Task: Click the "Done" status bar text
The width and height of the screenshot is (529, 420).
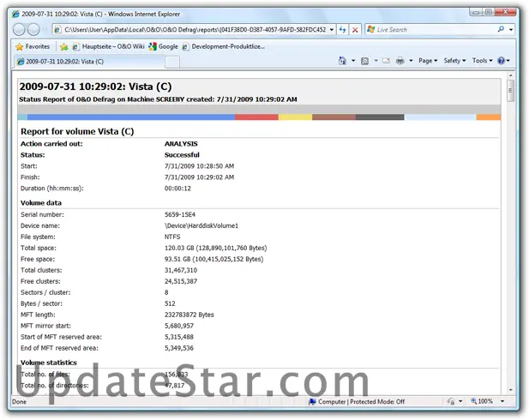Action: 19,401
